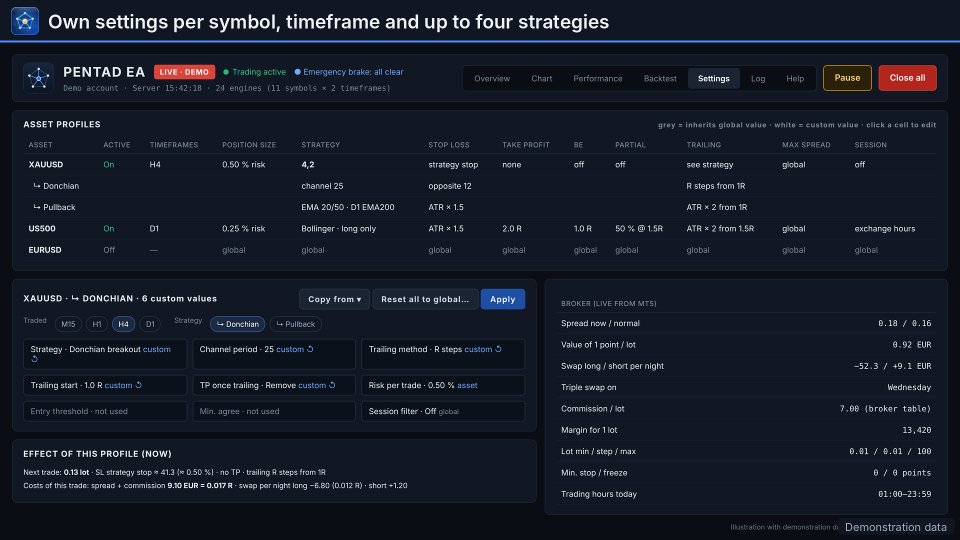Open the Copy from dropdown
The height and width of the screenshot is (540, 960).
(x=334, y=299)
